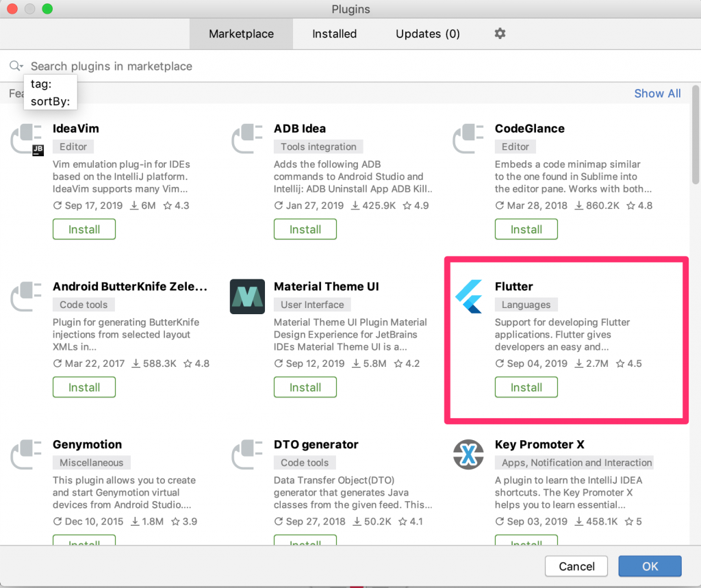Click the 4.5 star rating of Flutter

628,363
